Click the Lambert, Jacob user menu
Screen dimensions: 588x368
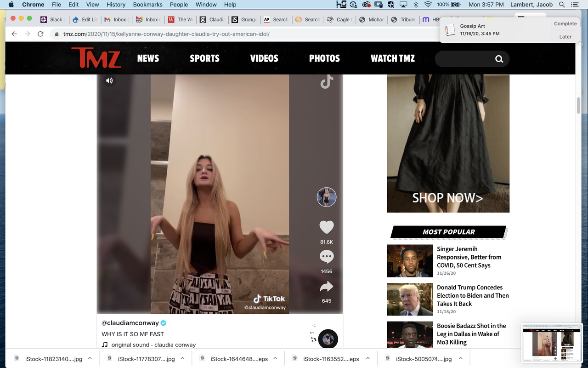click(531, 5)
